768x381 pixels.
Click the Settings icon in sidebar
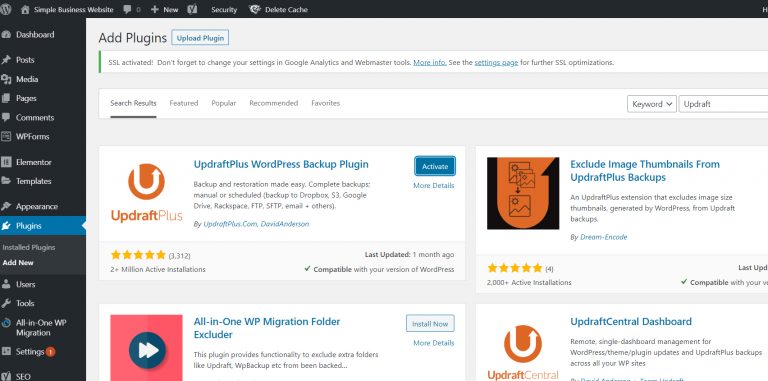coord(6,352)
